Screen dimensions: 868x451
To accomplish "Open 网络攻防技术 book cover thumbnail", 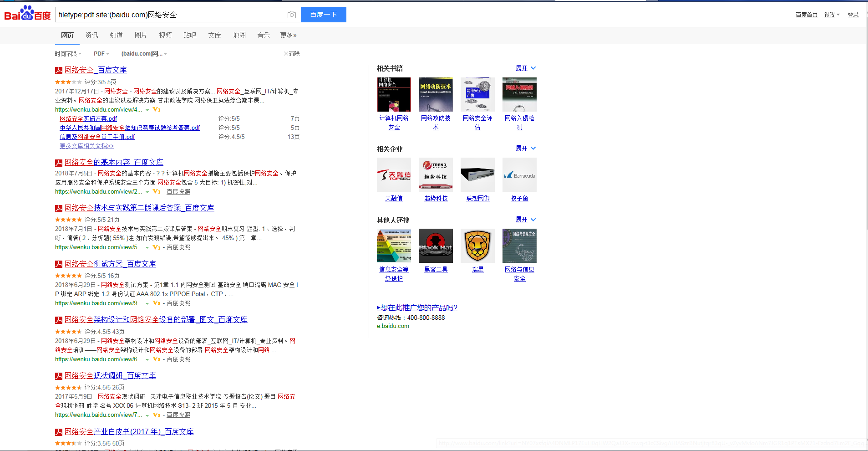I will [436, 94].
